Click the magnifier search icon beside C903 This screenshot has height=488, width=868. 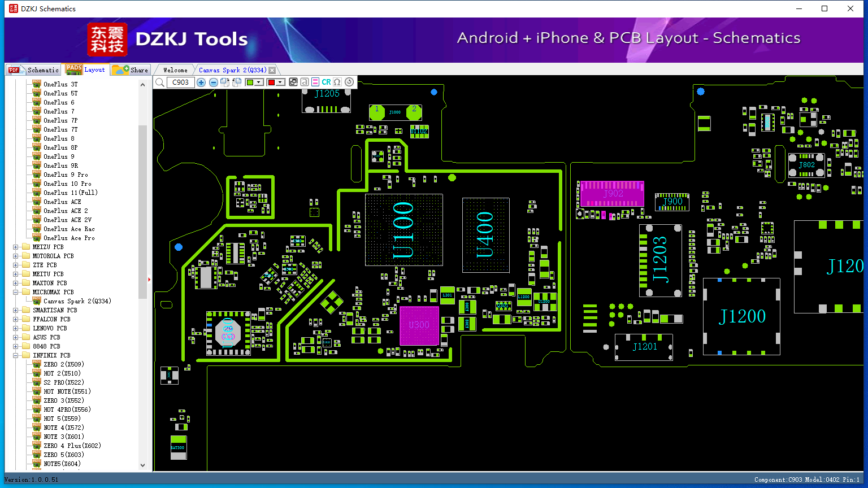pos(160,82)
